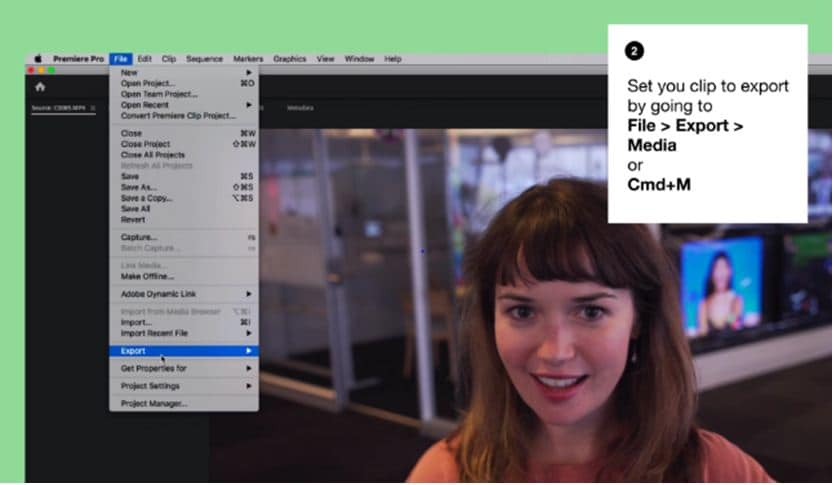The width and height of the screenshot is (834, 485).
Task: Open the Edit menu
Action: (145, 59)
